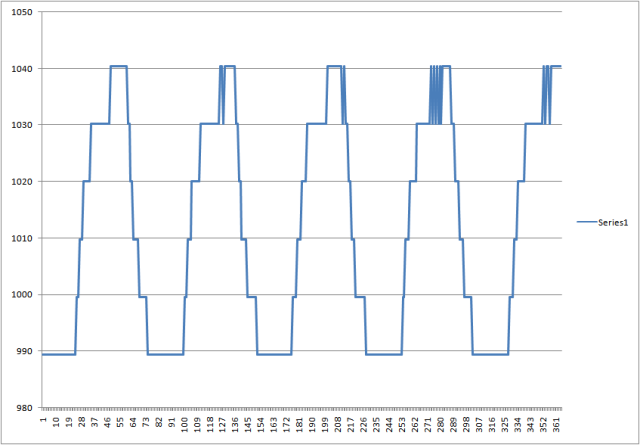Click the first 1040 plateau of the data line
This screenshot has width=640, height=445.
[118, 66]
